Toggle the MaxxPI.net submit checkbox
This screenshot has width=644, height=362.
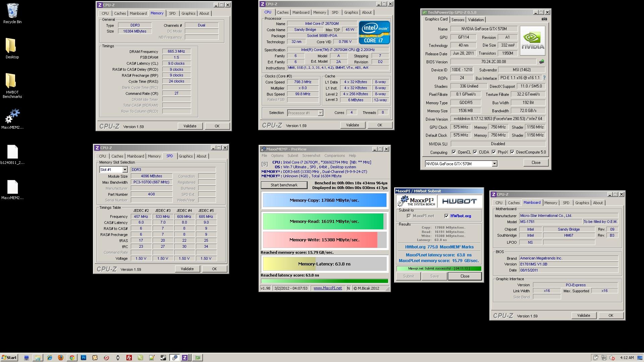coord(409,216)
